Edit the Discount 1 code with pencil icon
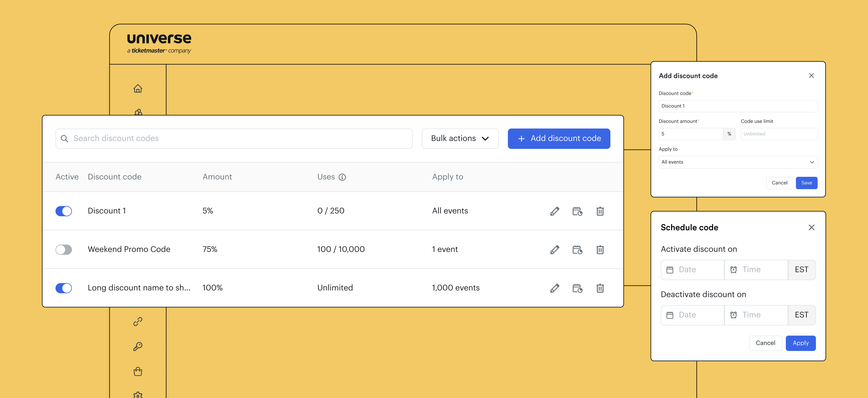868x398 pixels. (x=555, y=211)
